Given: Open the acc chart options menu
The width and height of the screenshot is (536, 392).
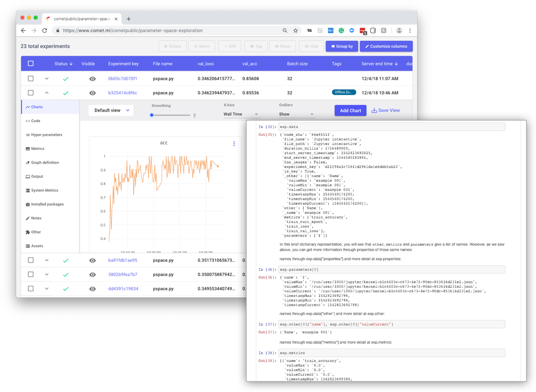Looking at the screenshot, I should (x=234, y=143).
